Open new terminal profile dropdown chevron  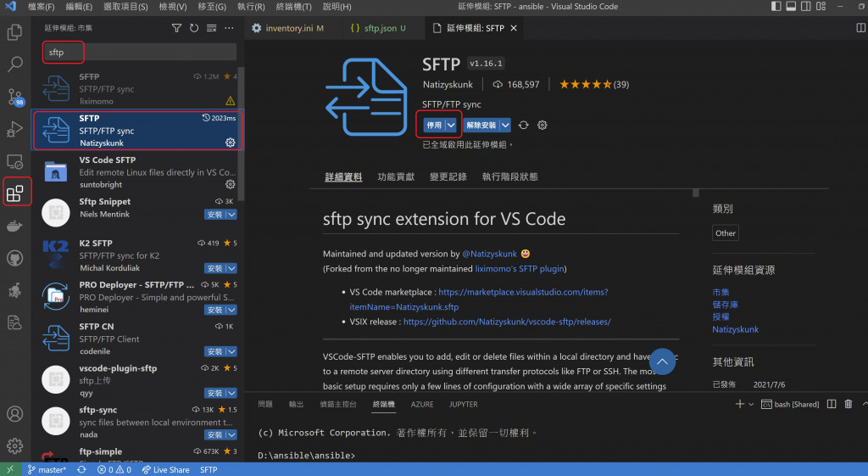751,404
